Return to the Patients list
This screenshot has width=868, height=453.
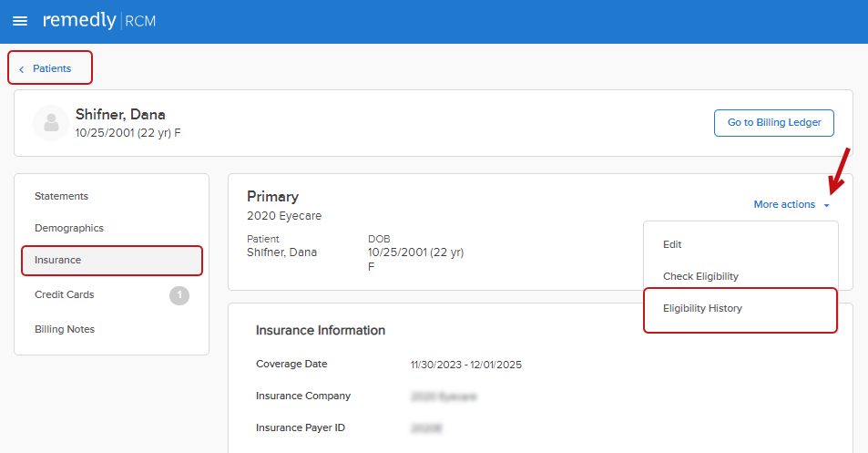coord(52,68)
